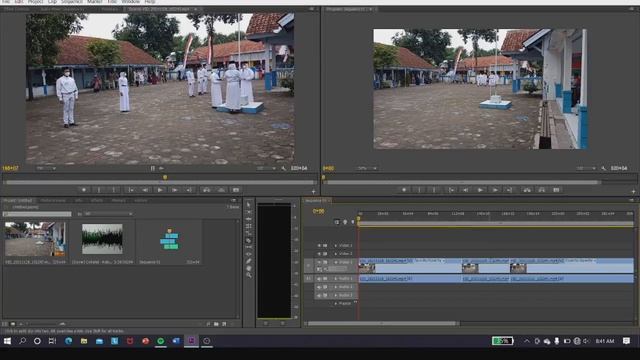Toggle Video 3 track output eye
This screenshot has width=640, height=360.
tap(320, 246)
